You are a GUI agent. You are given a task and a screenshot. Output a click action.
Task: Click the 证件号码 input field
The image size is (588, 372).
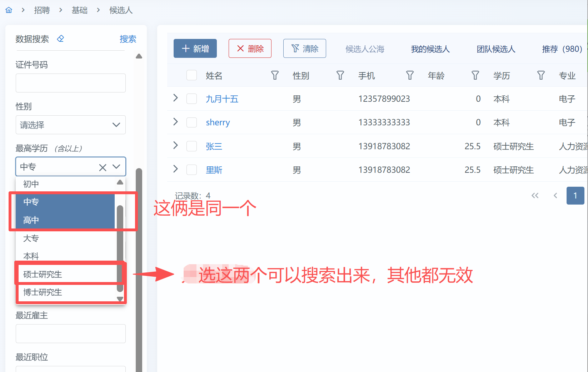[70, 83]
